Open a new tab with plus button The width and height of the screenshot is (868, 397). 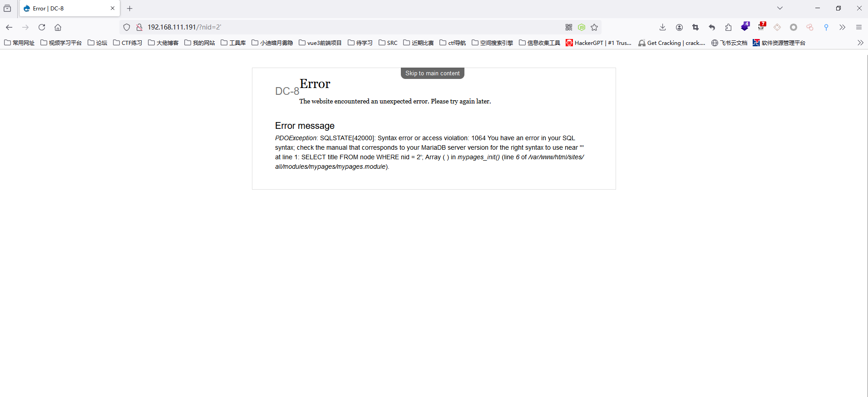click(130, 9)
